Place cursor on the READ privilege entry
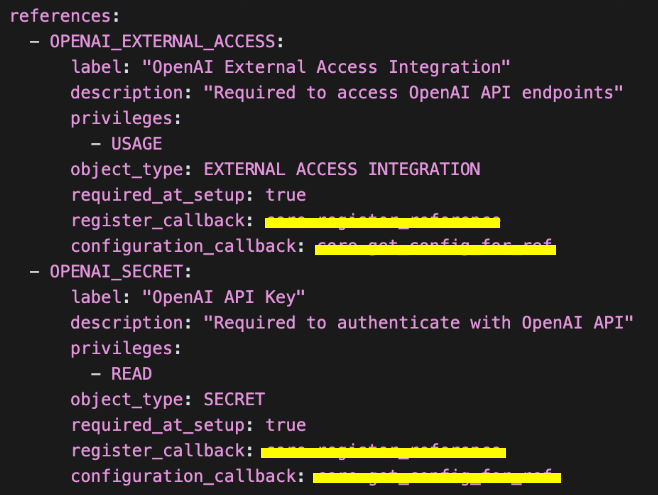The width and height of the screenshot is (658, 495). pyautogui.click(x=132, y=374)
